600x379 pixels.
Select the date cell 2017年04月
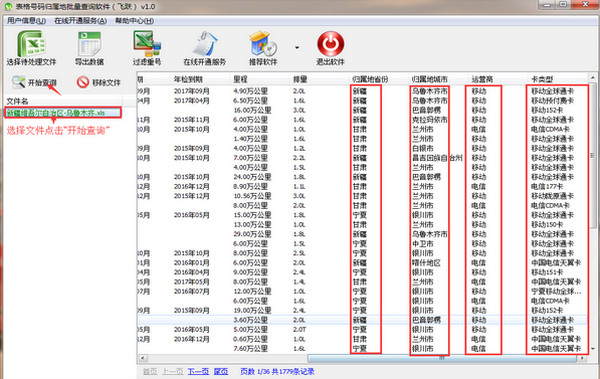click(192, 101)
